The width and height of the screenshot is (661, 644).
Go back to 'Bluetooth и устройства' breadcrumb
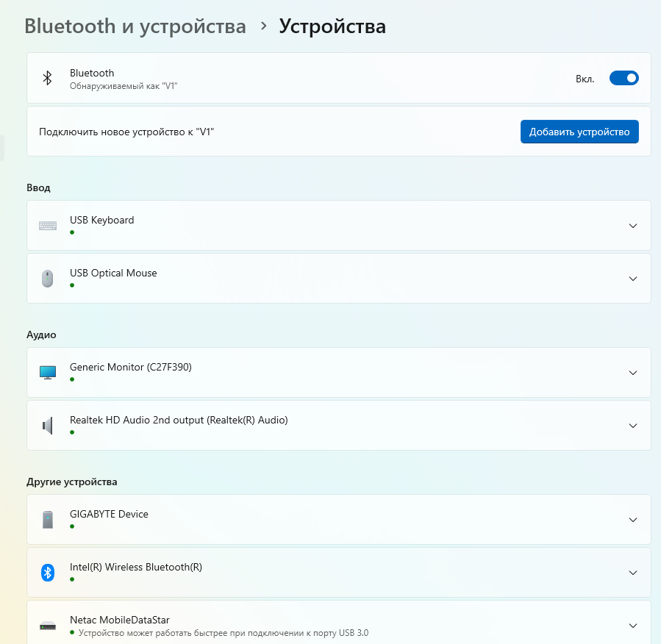click(135, 26)
